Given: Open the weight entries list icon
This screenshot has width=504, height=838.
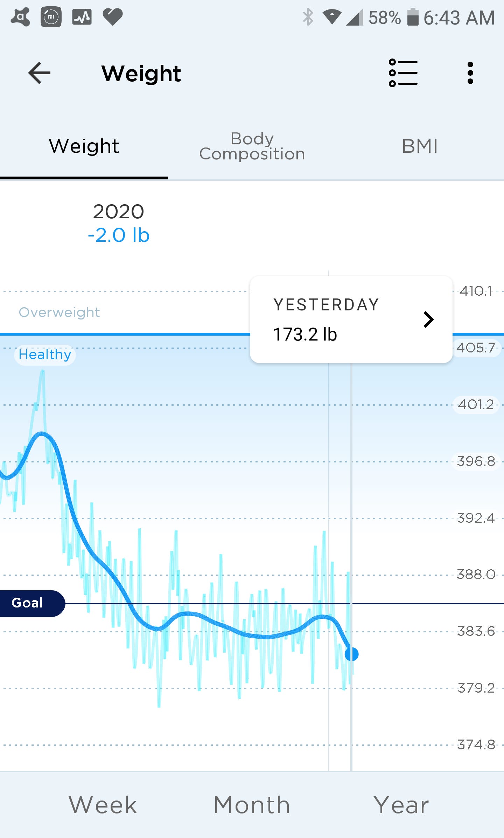Looking at the screenshot, I should [403, 73].
